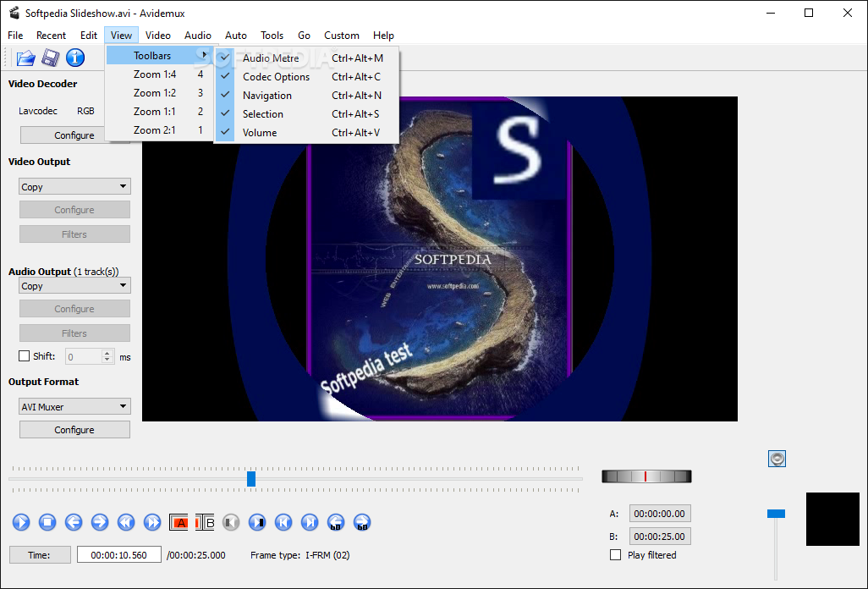Check the Play filtered checkbox
The height and width of the screenshot is (589, 868).
point(615,554)
